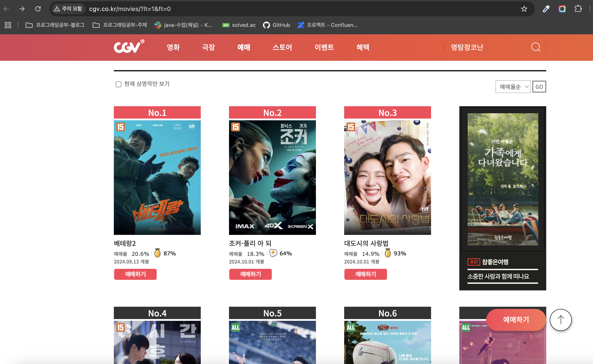The width and height of the screenshot is (593, 364).
Task: Open the 조커-폴리 아 되 poster
Action: click(272, 177)
